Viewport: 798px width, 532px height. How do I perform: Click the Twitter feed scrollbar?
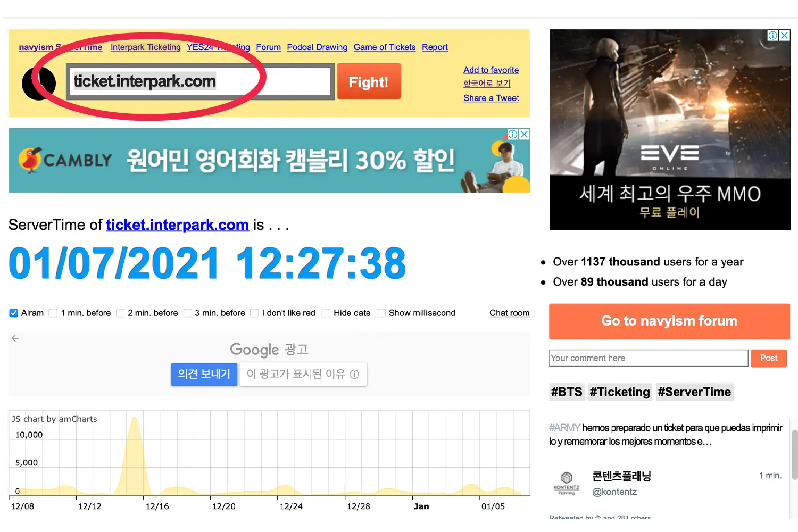794,455
